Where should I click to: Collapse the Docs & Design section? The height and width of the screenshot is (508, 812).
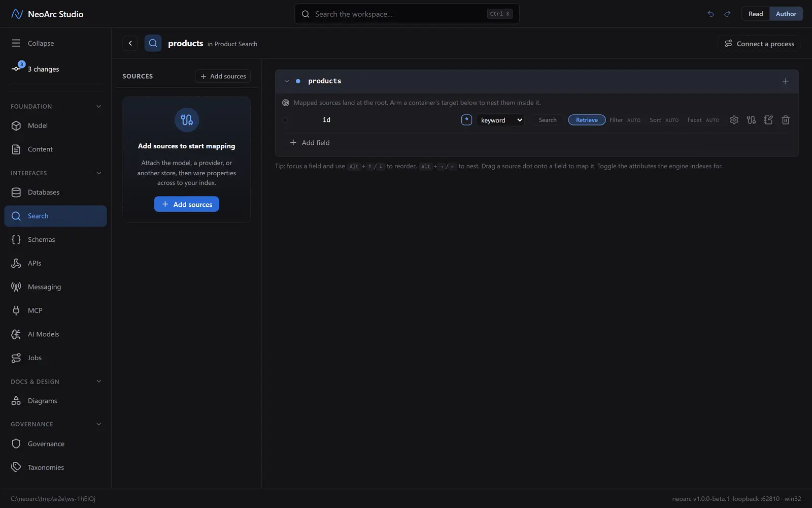coord(99,382)
